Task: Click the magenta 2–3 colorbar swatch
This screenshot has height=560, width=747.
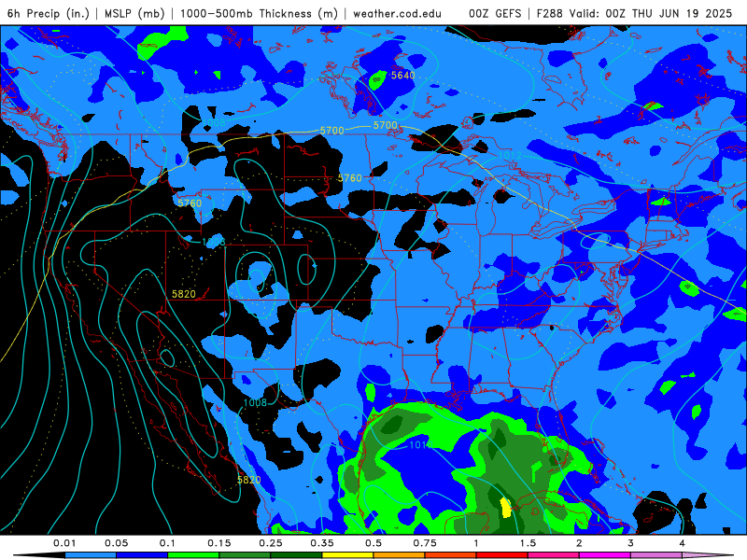Action: pos(605,555)
